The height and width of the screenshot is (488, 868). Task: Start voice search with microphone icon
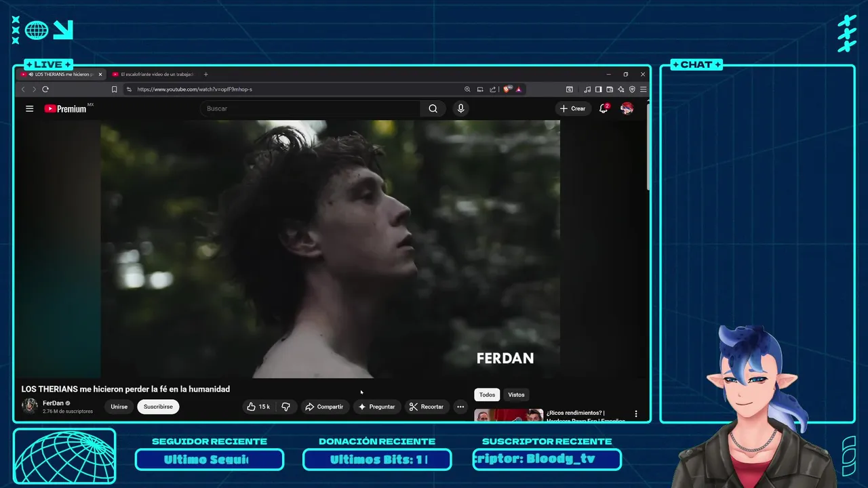coord(461,108)
